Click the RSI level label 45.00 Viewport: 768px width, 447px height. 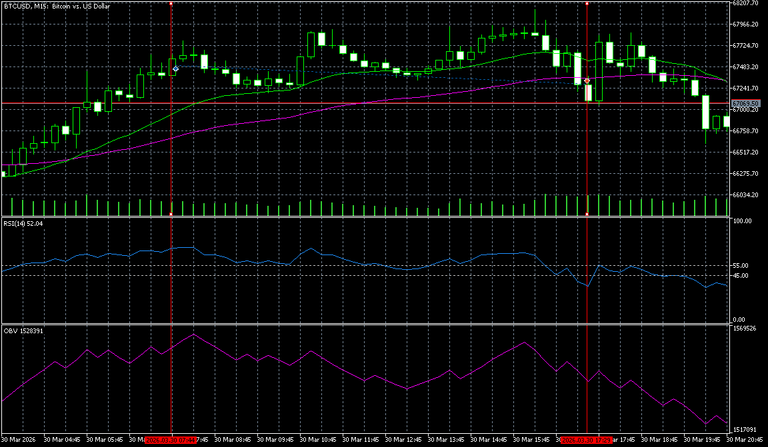point(741,276)
